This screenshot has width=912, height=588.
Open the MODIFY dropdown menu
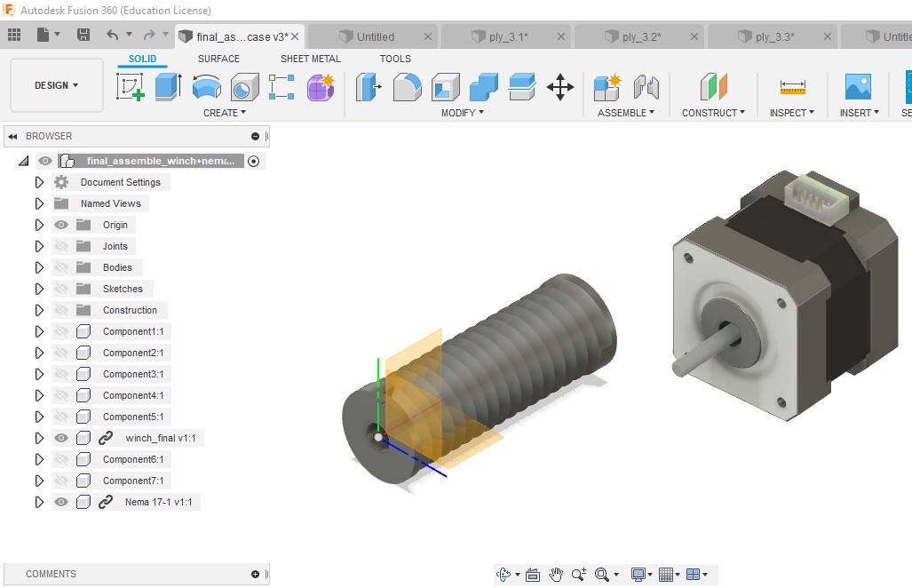(463, 113)
